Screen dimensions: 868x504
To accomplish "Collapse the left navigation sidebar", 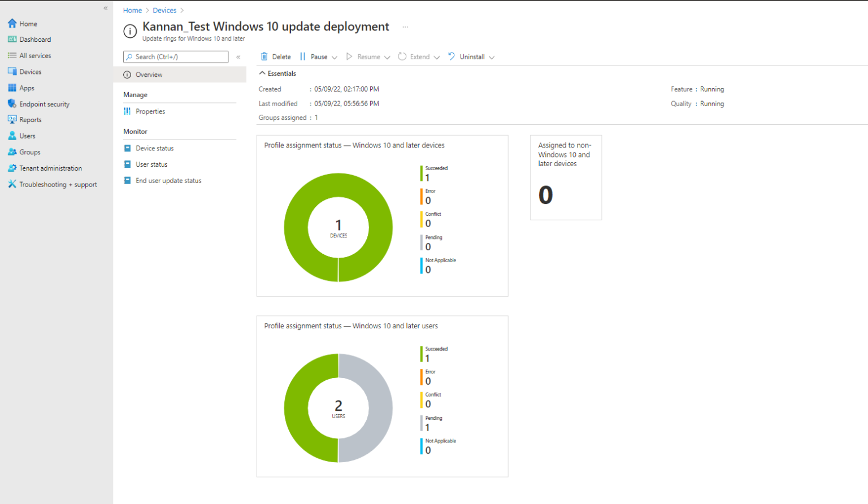I will 106,8.
